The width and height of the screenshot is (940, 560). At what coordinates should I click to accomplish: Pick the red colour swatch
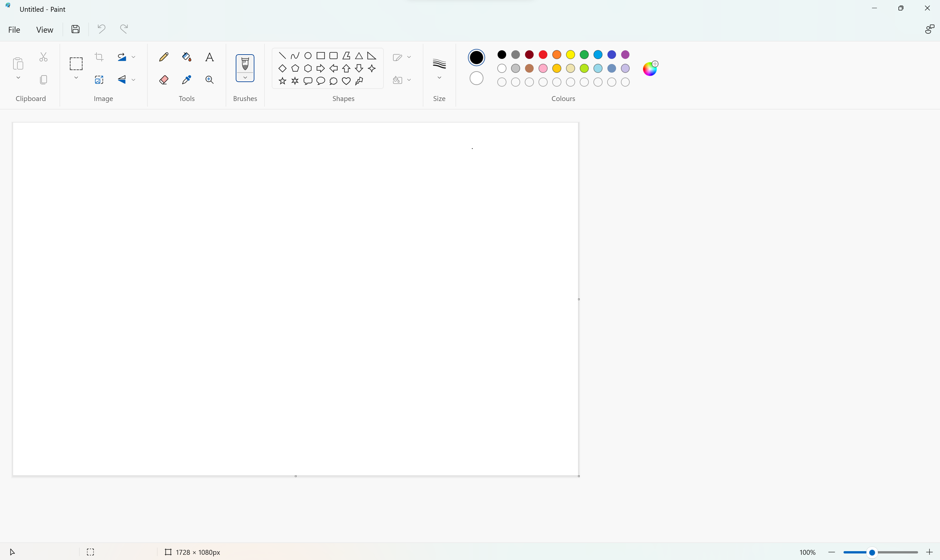coord(543,55)
